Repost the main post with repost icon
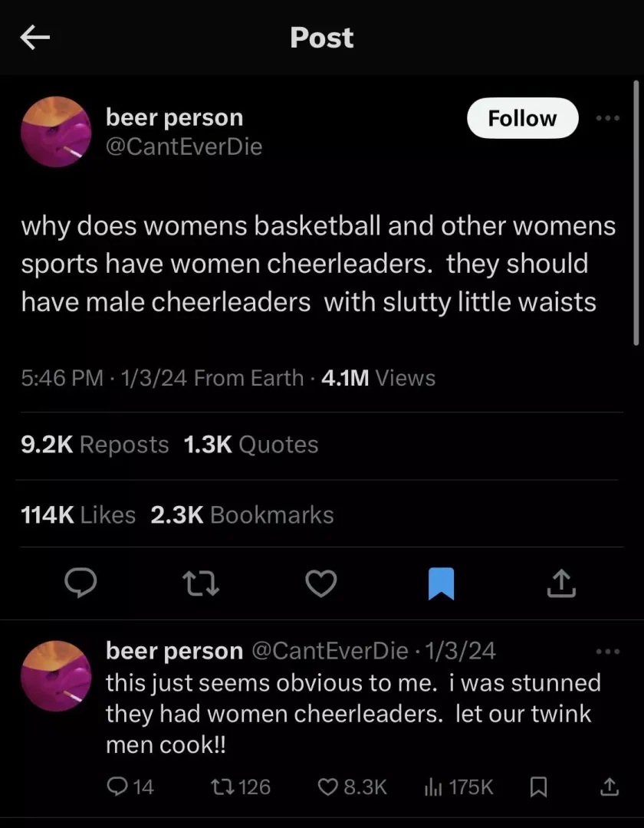 pyautogui.click(x=201, y=583)
